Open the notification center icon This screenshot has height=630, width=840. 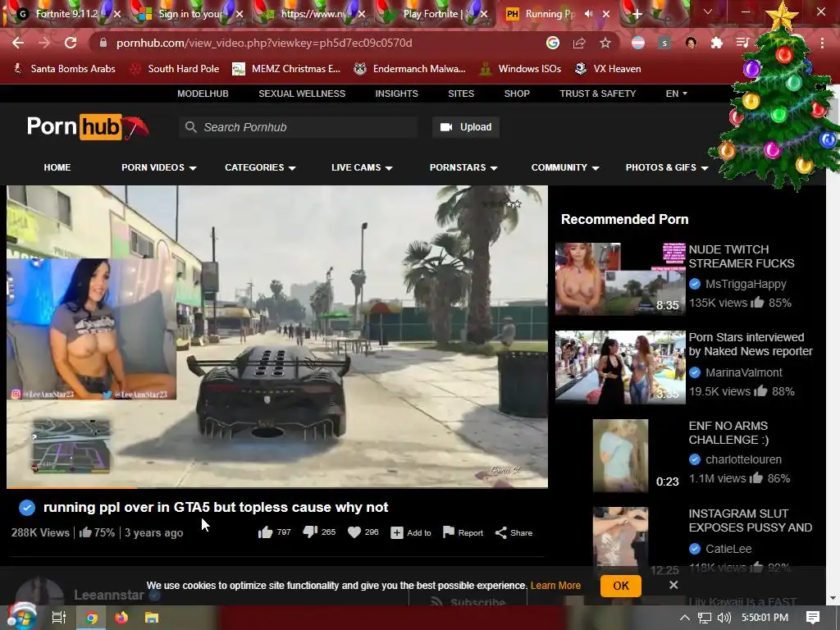tap(813, 618)
